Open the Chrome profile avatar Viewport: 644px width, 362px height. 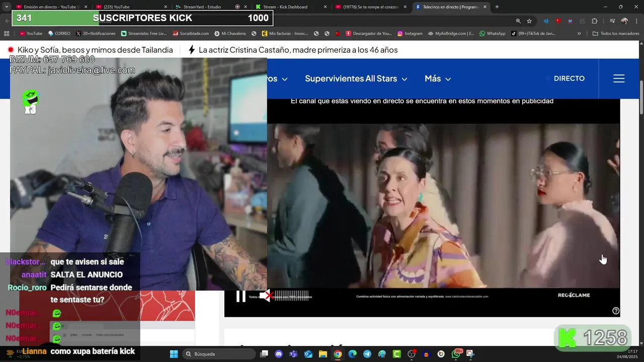point(624,21)
